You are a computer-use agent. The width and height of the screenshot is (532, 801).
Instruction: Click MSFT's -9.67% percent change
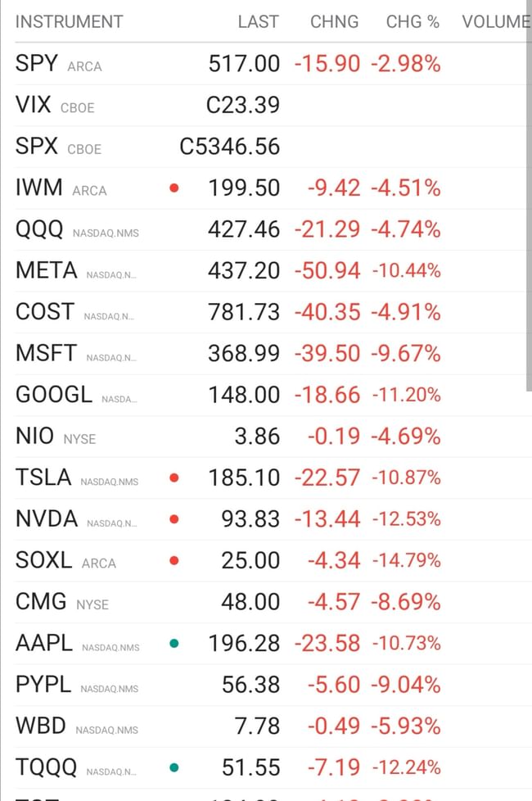pos(406,354)
